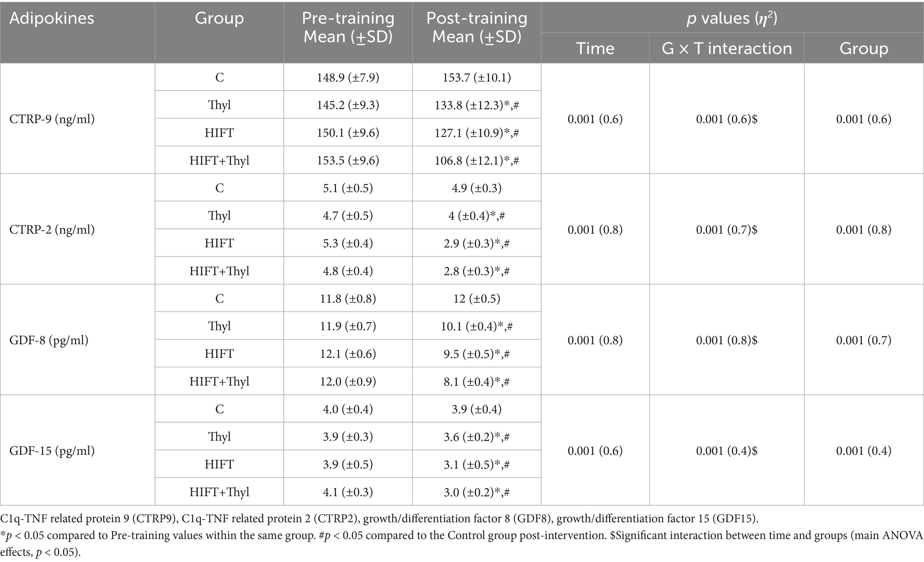Click the 4.1 (±0.3) pre-training cell
Screen dimensions: 924x562
point(348,492)
